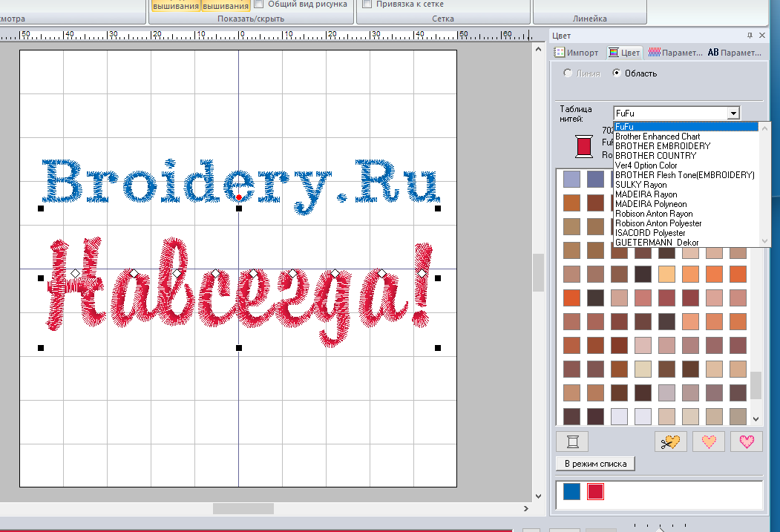Pick Brother Enhanced Chart thread table
The height and width of the screenshot is (532, 780).
coord(657,137)
